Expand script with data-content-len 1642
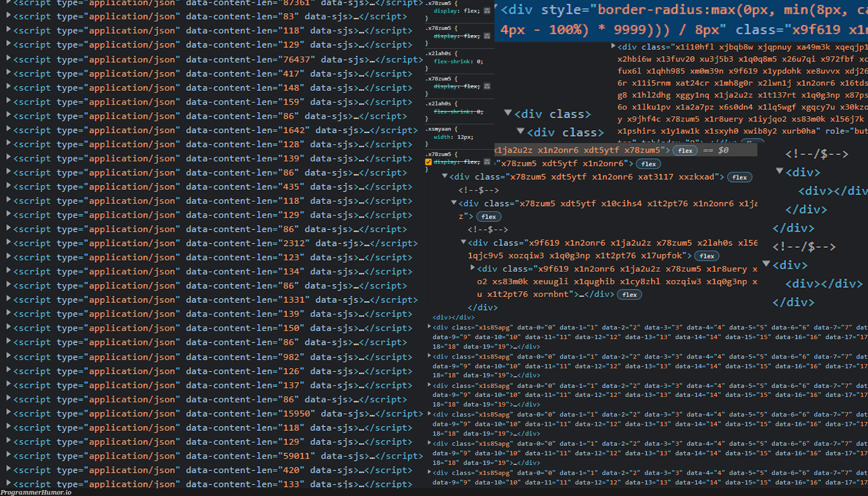Screen dimensions: 868x496 point(8,129)
